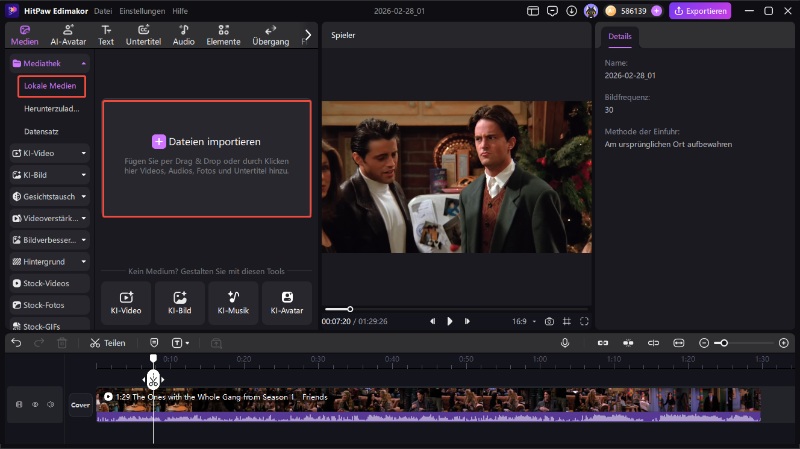Click the Teilen scissors split tool
This screenshot has width=800, height=449.
click(x=107, y=343)
